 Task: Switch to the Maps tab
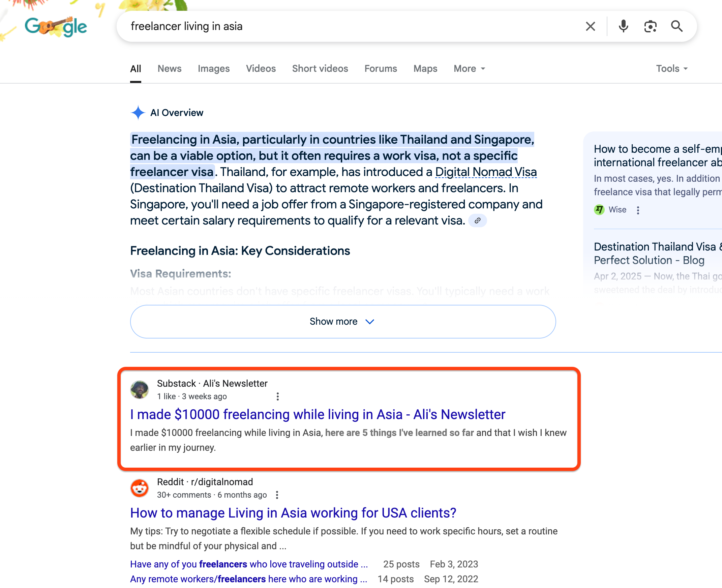point(425,69)
